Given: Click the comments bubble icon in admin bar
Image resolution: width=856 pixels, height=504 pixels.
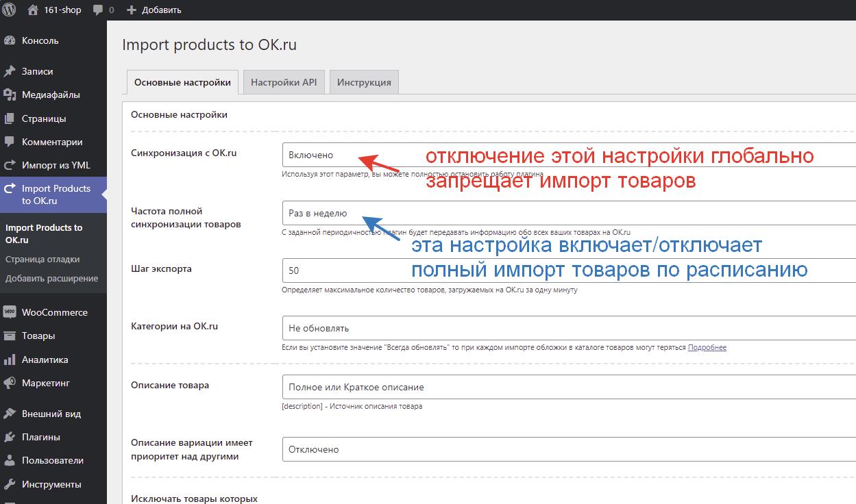Looking at the screenshot, I should 98,10.
